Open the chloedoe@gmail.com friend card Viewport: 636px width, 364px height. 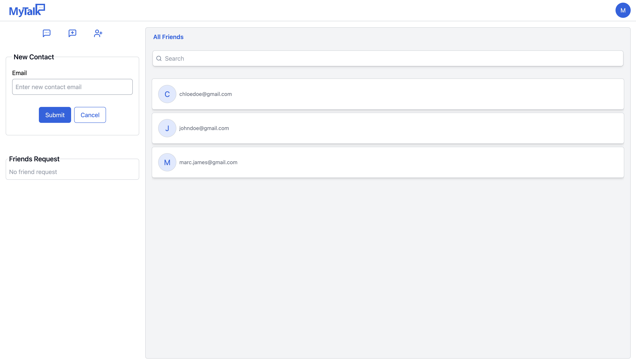tap(388, 94)
